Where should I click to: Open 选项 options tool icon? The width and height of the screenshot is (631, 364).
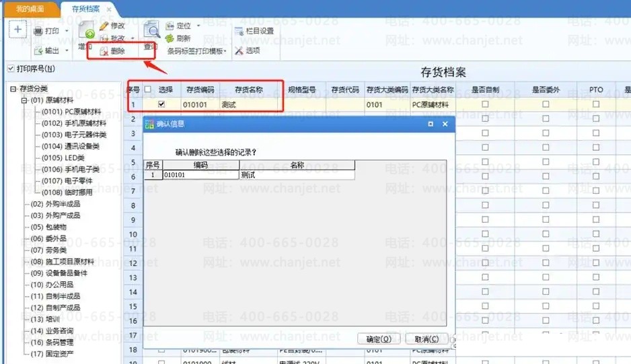pos(239,50)
